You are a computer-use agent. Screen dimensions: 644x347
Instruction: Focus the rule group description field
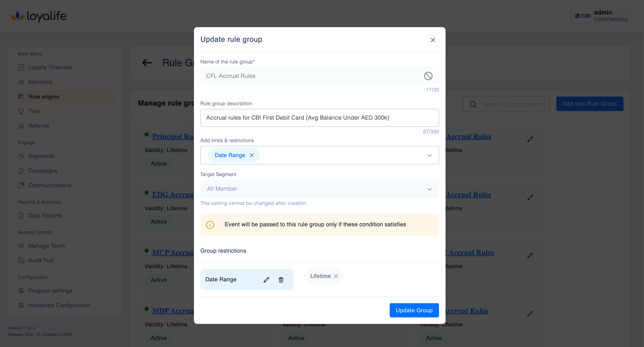click(x=319, y=118)
